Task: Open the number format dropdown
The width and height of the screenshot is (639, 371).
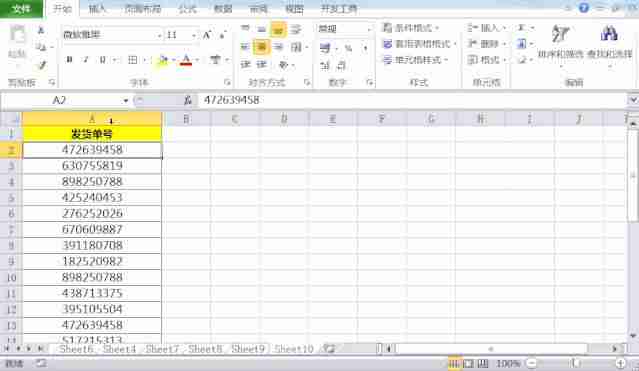Action: (x=369, y=29)
